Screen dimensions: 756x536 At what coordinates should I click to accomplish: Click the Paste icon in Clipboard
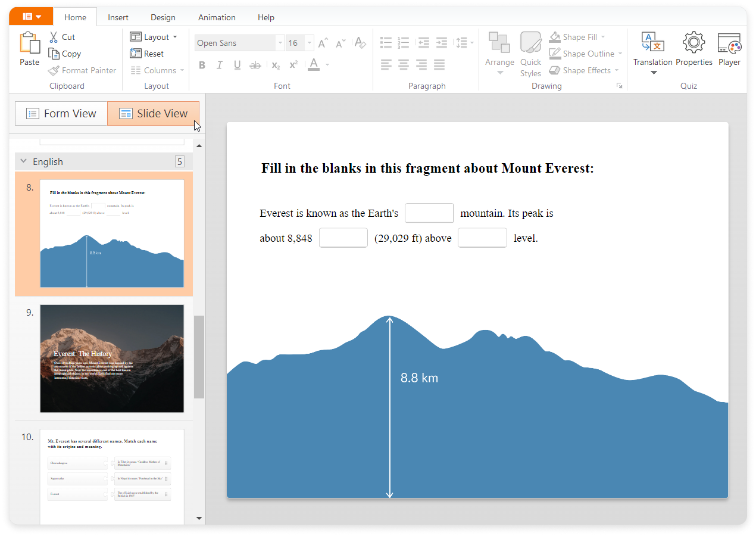pos(29,43)
